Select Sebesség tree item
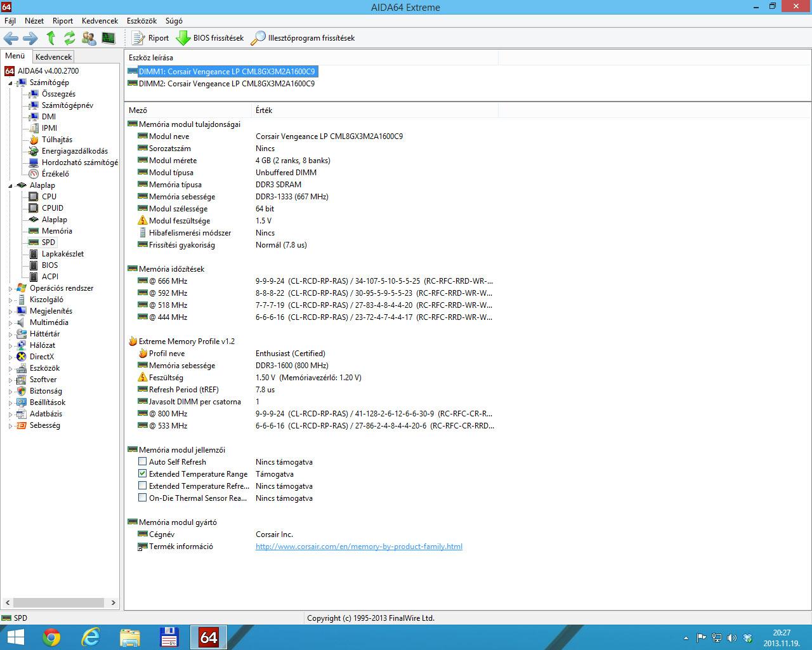Viewport: 812px width, 650px height. click(45, 425)
